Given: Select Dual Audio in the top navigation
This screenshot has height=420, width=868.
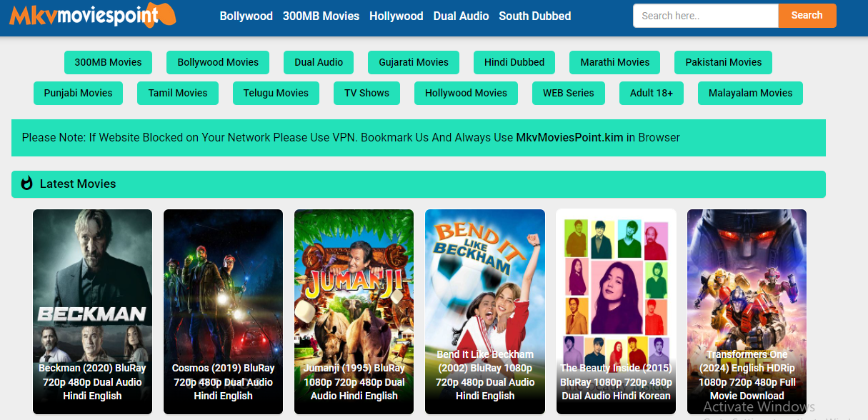Looking at the screenshot, I should pos(462,16).
